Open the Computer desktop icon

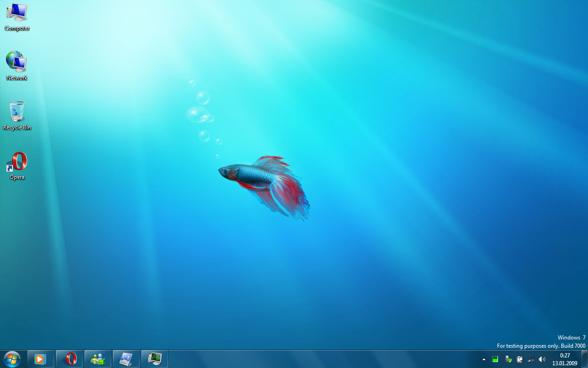coord(17,16)
